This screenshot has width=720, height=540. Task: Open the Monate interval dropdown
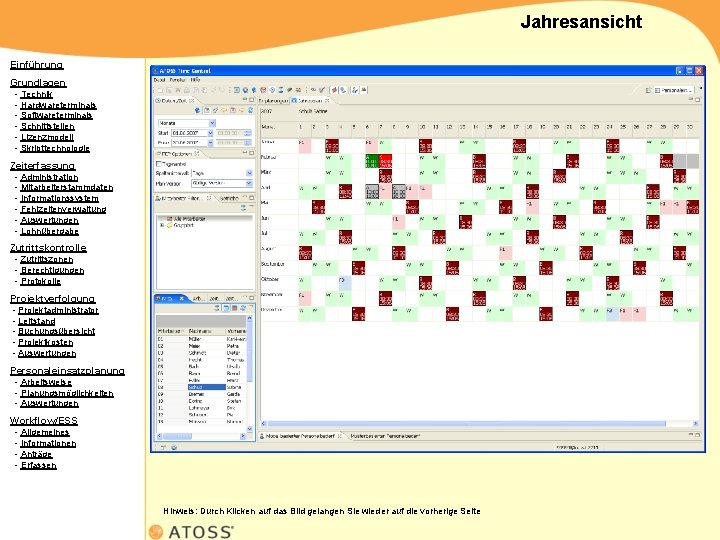coord(212,123)
